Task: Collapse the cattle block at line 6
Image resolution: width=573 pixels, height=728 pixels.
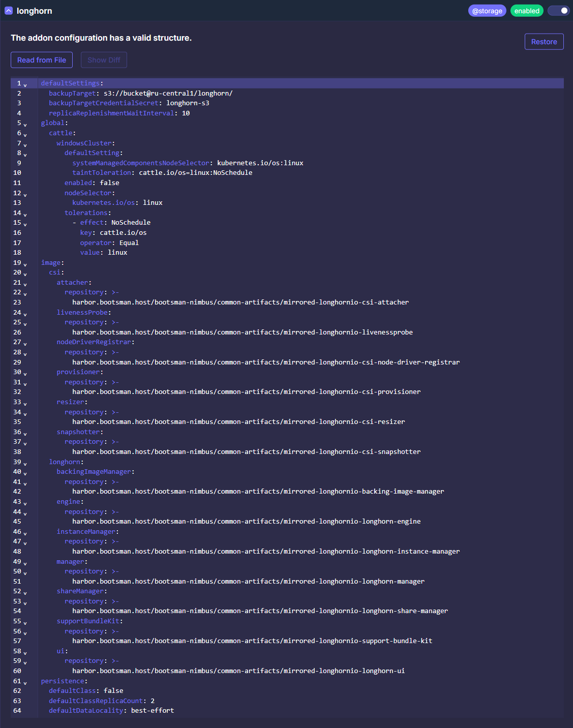Action: point(25,135)
